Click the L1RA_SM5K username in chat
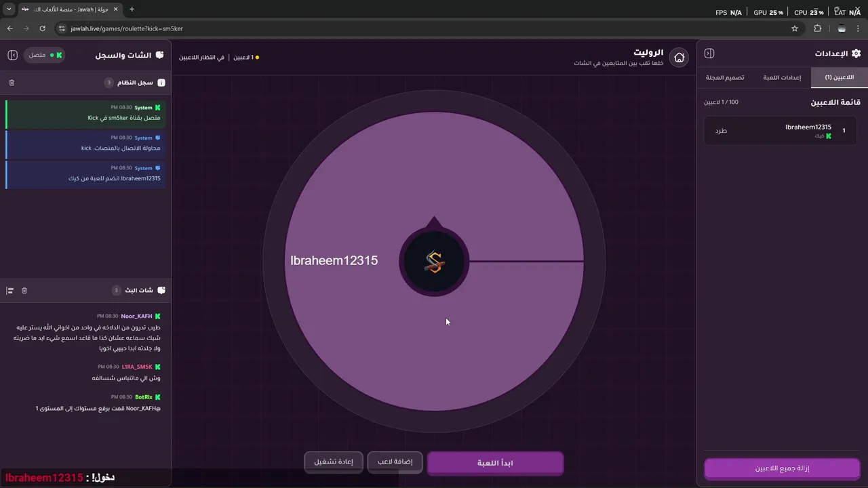The width and height of the screenshot is (868, 488). coord(137,367)
